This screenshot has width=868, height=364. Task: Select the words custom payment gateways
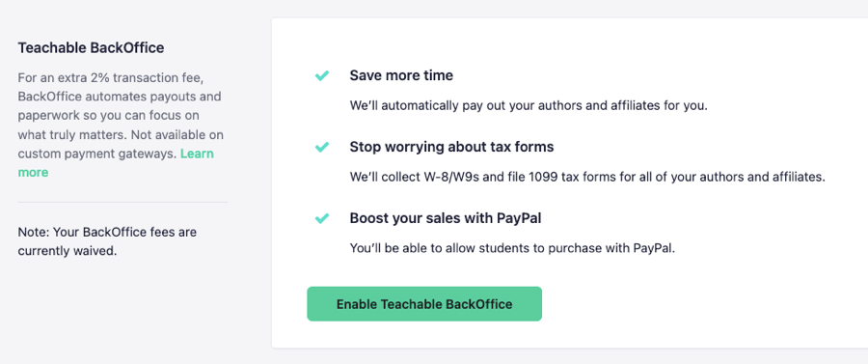[x=96, y=154]
